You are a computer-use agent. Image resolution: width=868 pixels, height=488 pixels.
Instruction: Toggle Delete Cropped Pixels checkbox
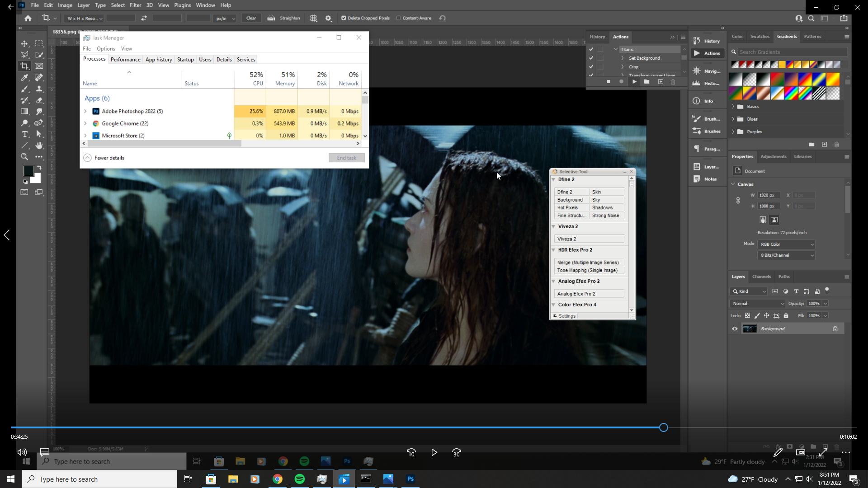coord(344,18)
